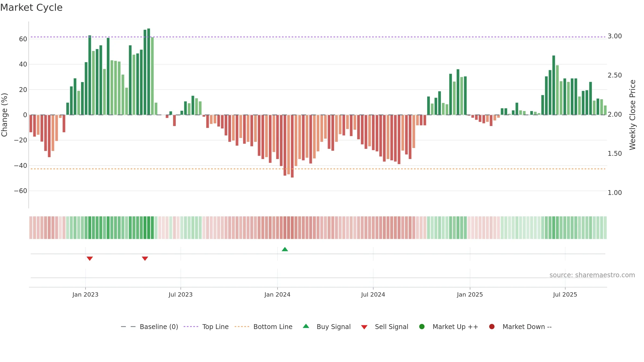Click the purple dotted line sample in the legend
644x362 pixels.
(x=191, y=327)
